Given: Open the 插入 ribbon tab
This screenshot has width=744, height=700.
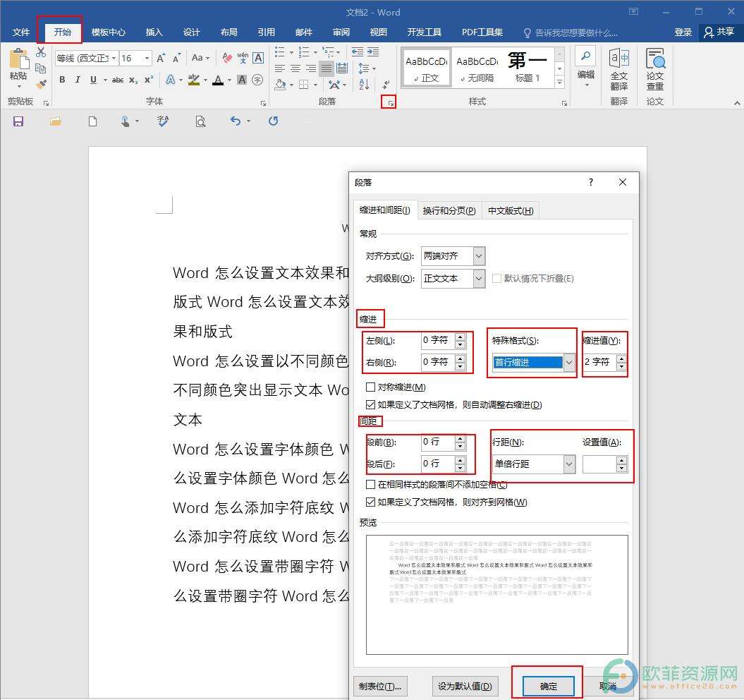Looking at the screenshot, I should tap(154, 32).
